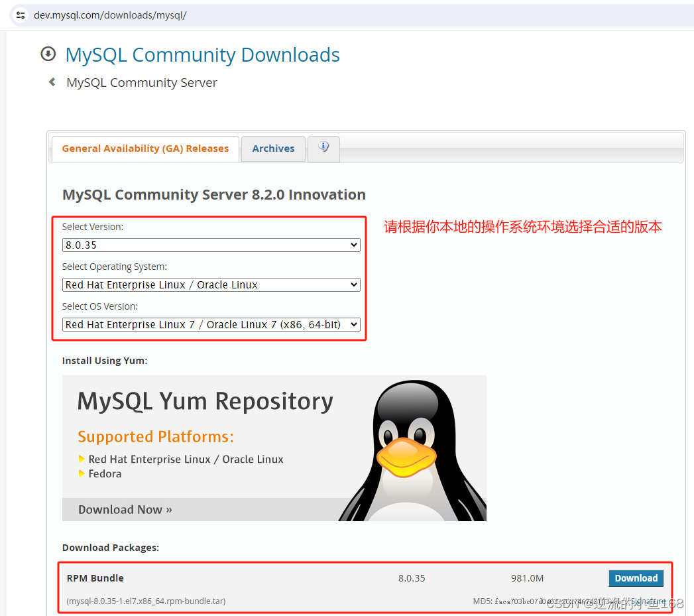Click the 981.0M file size value

coord(527,578)
